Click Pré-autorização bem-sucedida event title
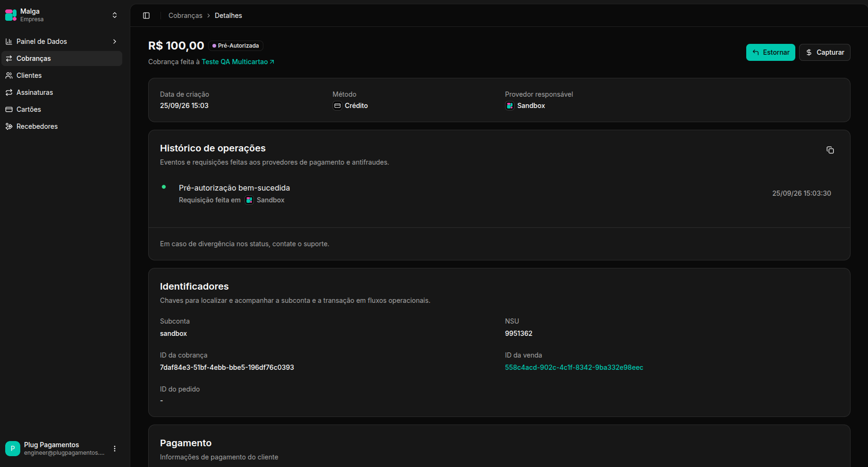The image size is (868, 467). [x=235, y=188]
